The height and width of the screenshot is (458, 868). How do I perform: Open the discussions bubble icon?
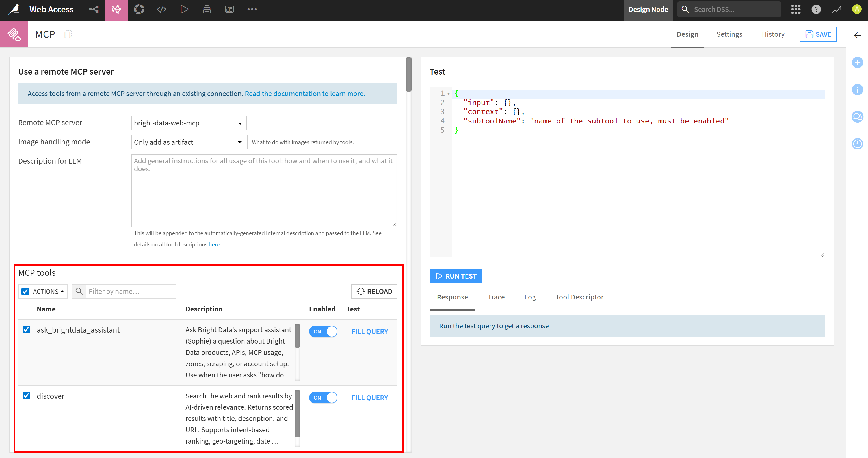[857, 117]
